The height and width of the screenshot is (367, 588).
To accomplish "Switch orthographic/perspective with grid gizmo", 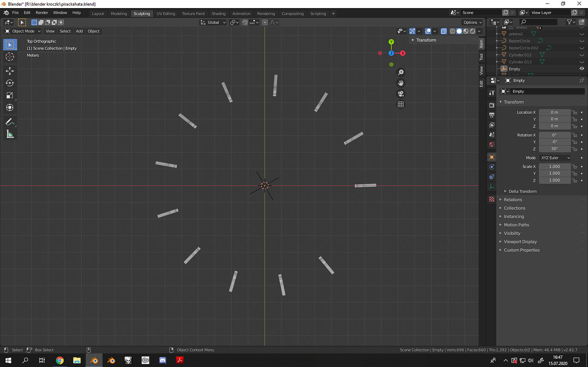I will (401, 104).
